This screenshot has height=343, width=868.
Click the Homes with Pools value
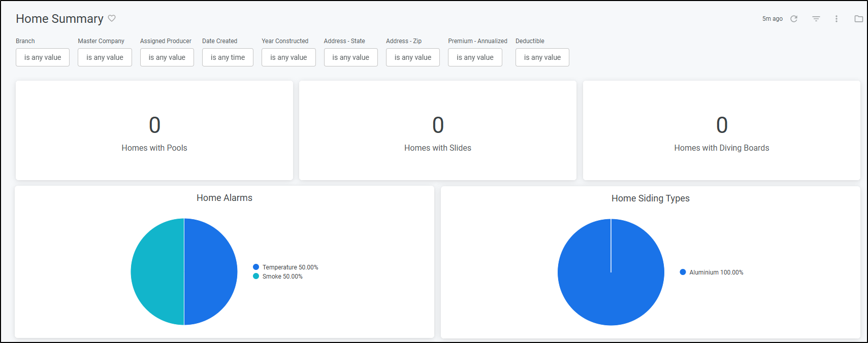click(154, 125)
